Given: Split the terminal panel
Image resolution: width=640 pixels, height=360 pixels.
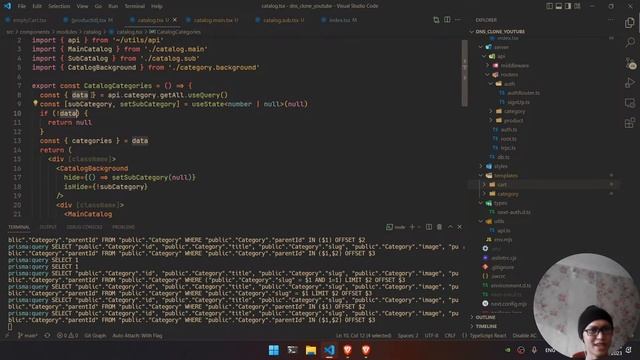Looking at the screenshot, I should [429, 227].
